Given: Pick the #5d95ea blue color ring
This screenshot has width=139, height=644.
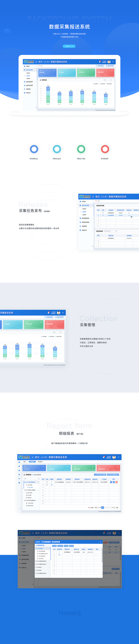Looking at the screenshot, I should 34,149.
